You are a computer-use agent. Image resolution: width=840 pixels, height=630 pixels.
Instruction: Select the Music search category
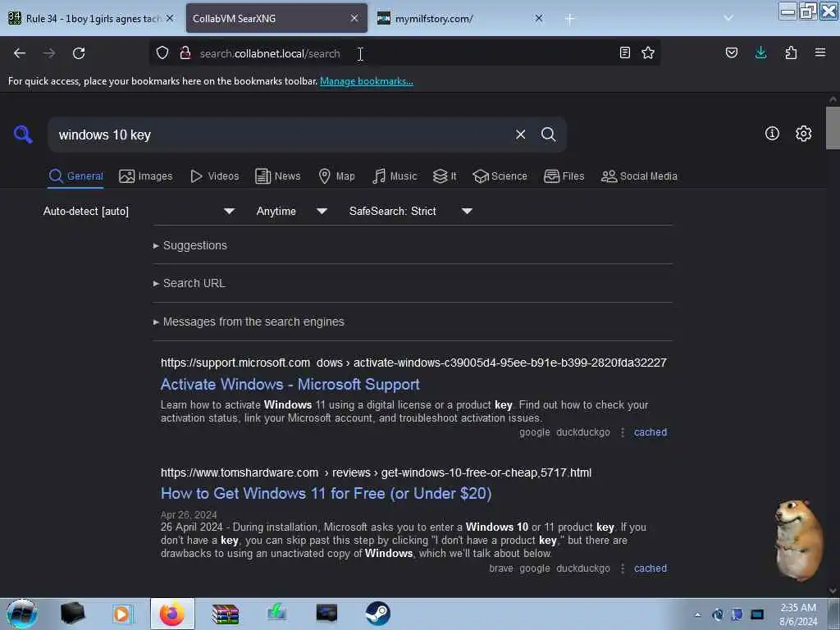tap(395, 176)
